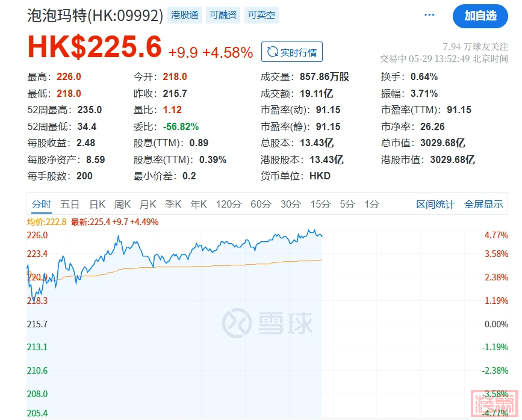
Task: Click the 每股收益 value 2.48
Action: pos(86,143)
